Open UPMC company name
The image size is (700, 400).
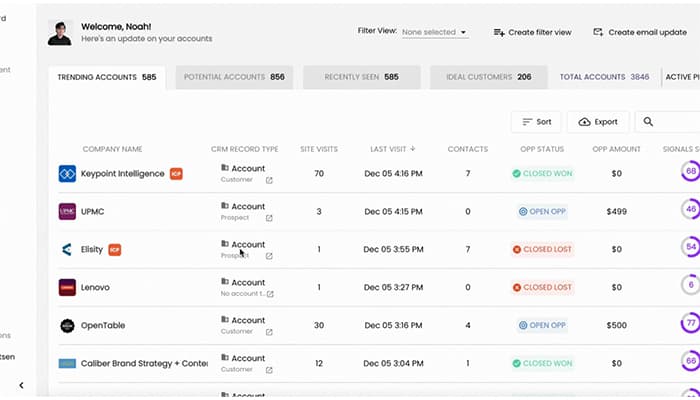[x=92, y=212]
